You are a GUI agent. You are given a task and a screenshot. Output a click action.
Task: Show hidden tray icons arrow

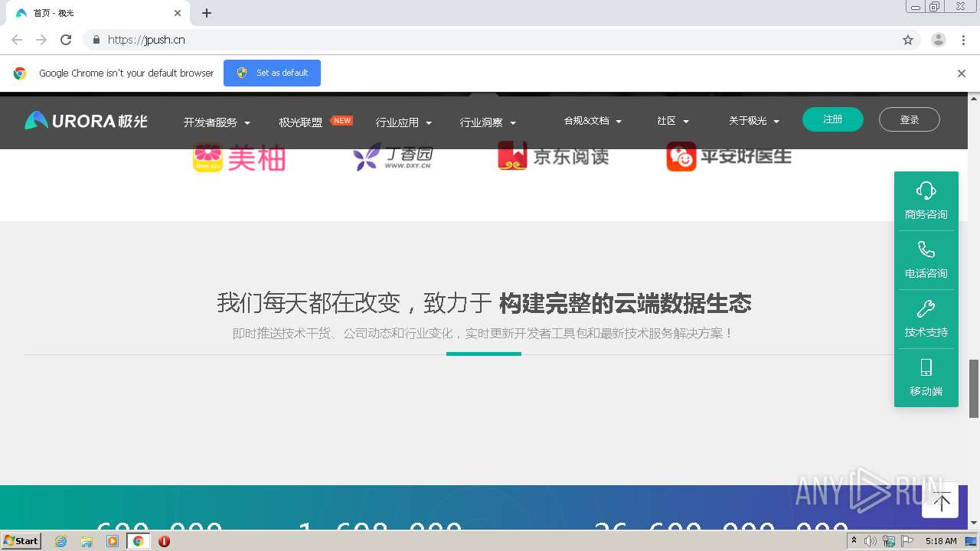coord(854,541)
